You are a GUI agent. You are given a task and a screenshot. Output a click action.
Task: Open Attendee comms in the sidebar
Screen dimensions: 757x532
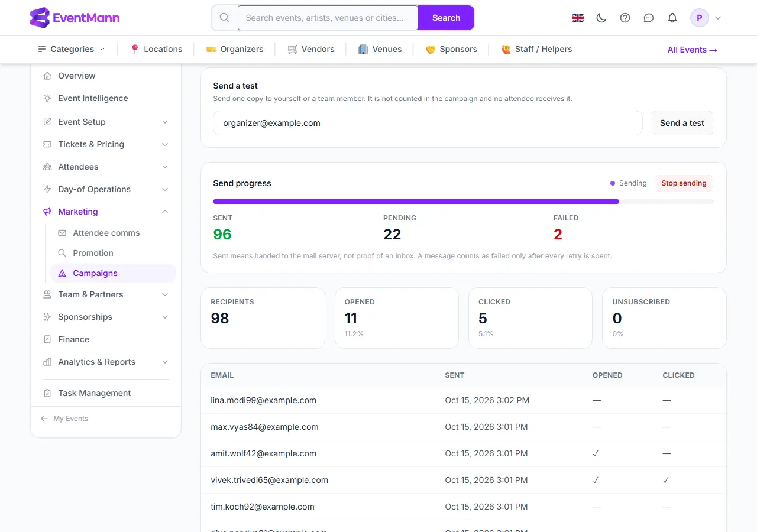[x=114, y=233]
